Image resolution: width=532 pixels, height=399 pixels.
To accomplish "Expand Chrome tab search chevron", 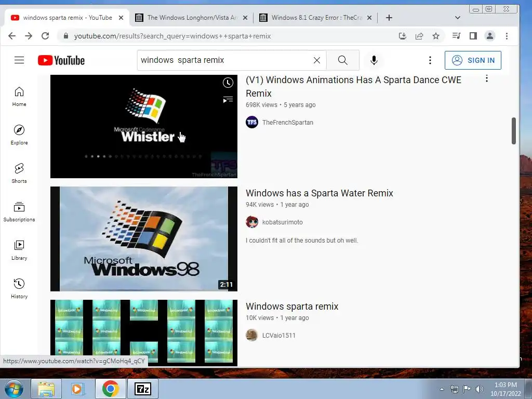I will pos(457,18).
